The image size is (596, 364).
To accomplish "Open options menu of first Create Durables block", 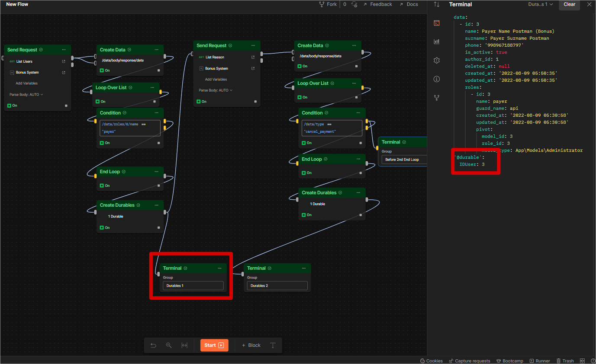I will pyautogui.click(x=156, y=205).
